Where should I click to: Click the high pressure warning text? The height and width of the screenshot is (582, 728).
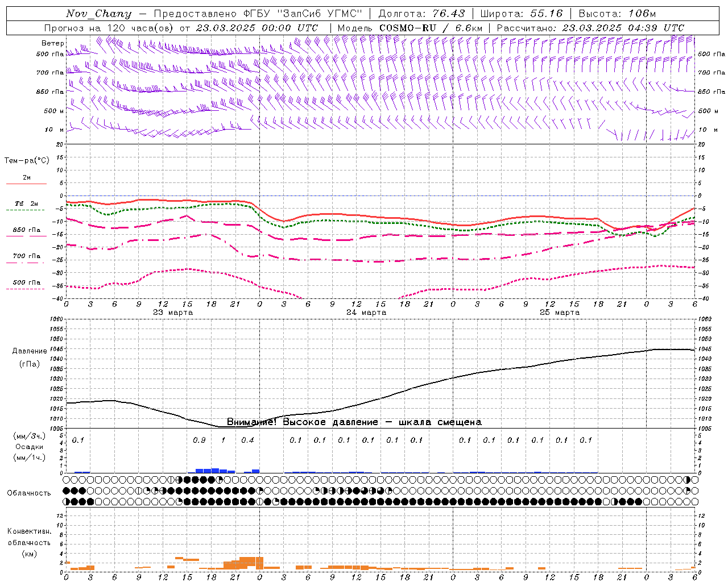pyautogui.click(x=354, y=422)
